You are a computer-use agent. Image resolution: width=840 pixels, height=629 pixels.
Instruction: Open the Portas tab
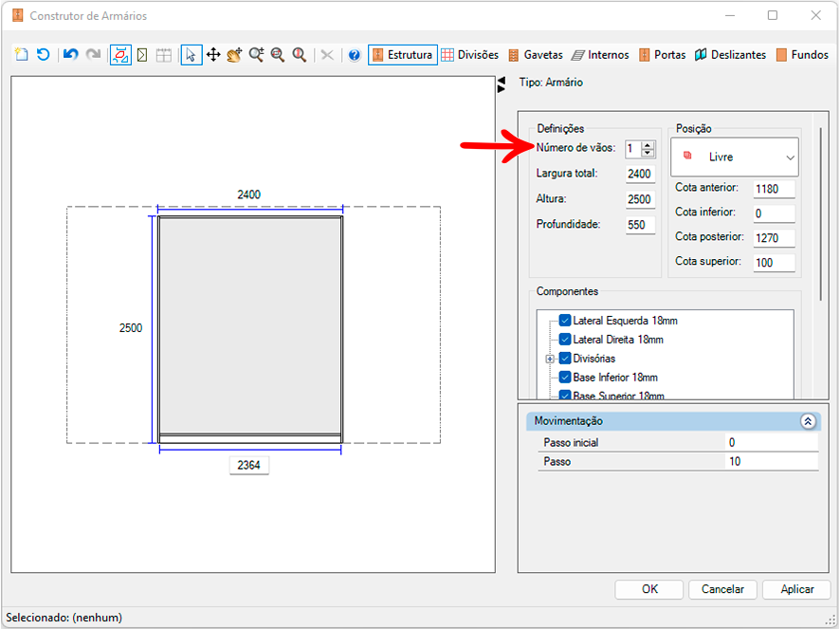(x=662, y=55)
